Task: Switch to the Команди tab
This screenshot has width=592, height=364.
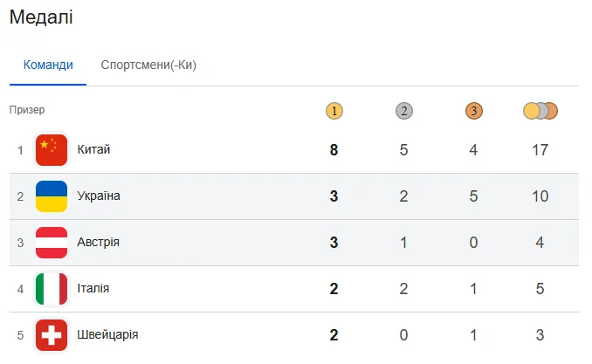Action: click(x=48, y=65)
